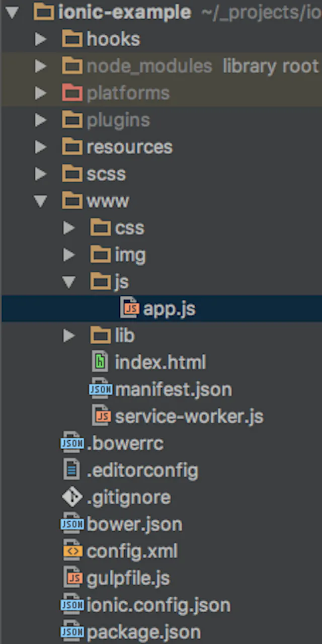The image size is (322, 644).
Task: Expand the resources folder arrow
Action: [x=41, y=147]
